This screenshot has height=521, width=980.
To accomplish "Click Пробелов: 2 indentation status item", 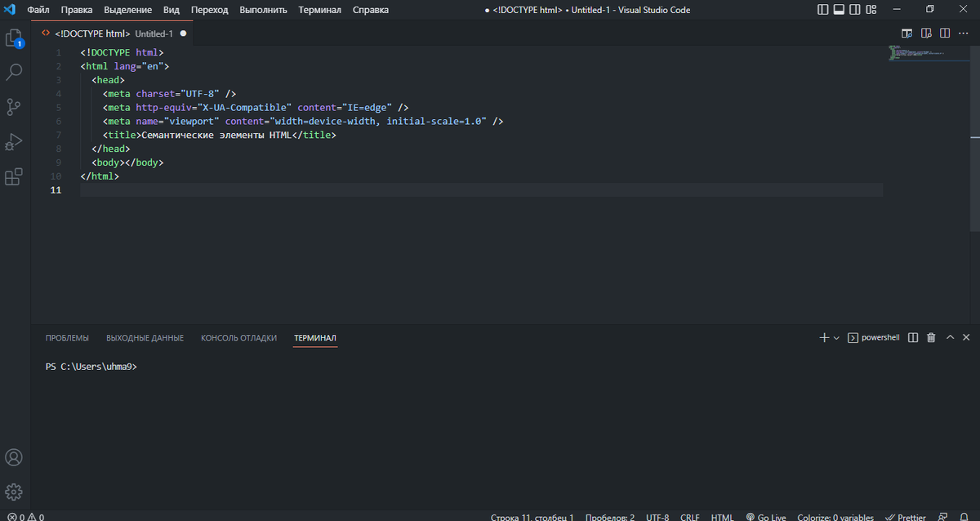I will coord(610,517).
